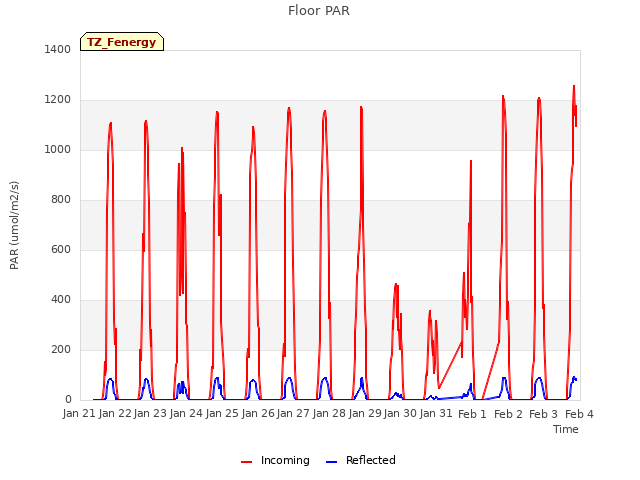Click the Jan 29 x-axis label

[365, 414]
